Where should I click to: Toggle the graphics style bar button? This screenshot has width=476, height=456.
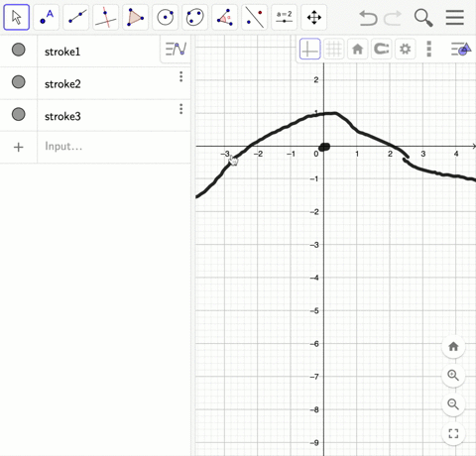pyautogui.click(x=461, y=49)
